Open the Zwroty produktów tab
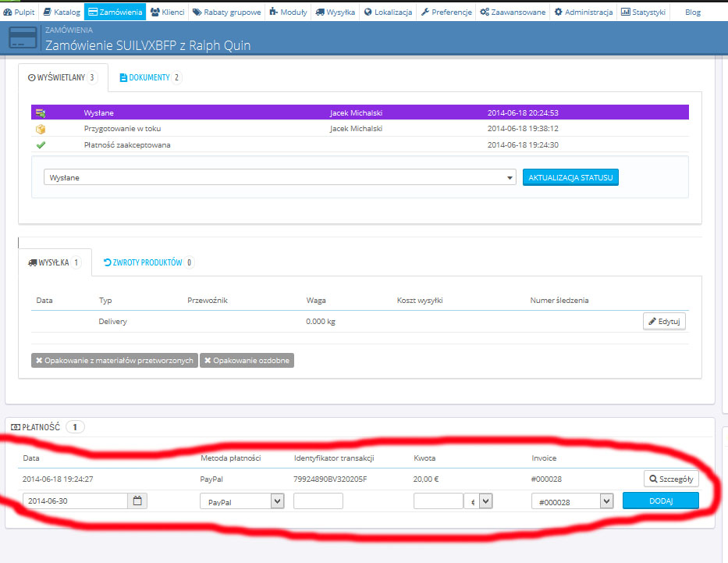 pos(148,262)
